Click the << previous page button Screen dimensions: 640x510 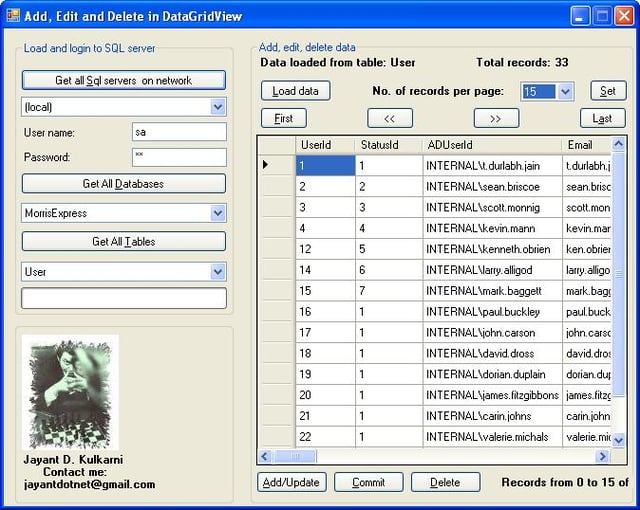click(x=390, y=118)
